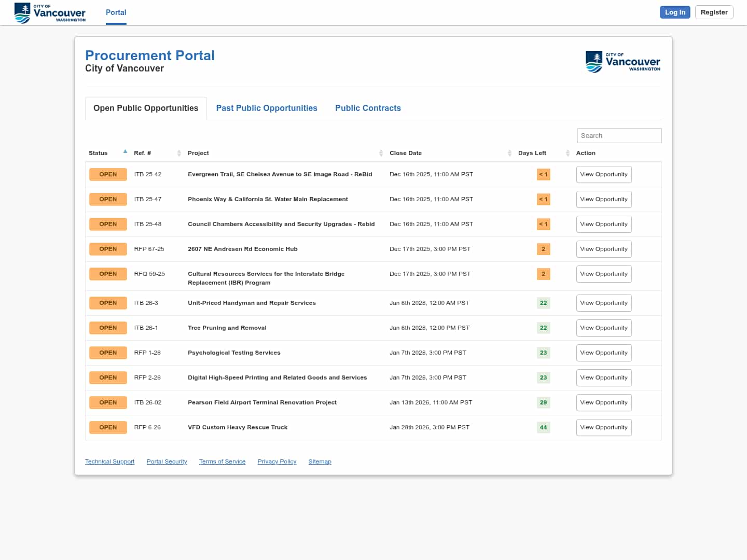Sort by the Close Date column
The width and height of the screenshot is (747, 560).
[x=509, y=153]
